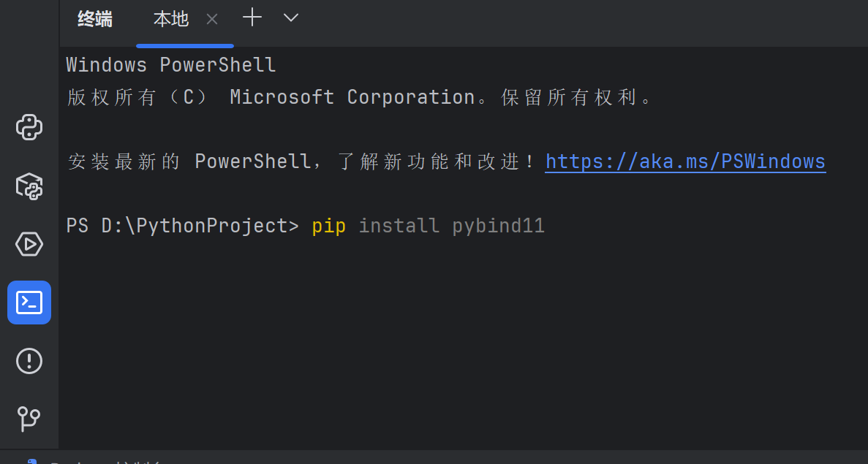The width and height of the screenshot is (868, 464).
Task: Click the 安装最新的 PowerShell message line
Action: click(x=293, y=161)
